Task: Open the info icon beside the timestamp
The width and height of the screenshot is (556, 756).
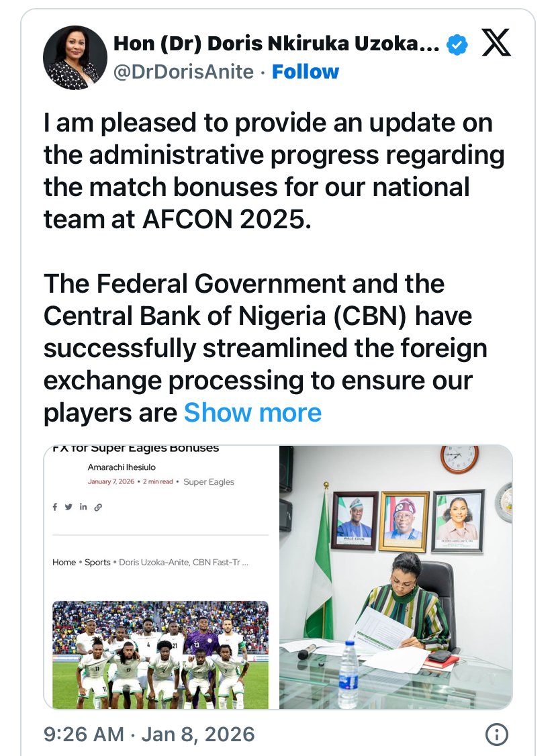Action: click(x=496, y=734)
